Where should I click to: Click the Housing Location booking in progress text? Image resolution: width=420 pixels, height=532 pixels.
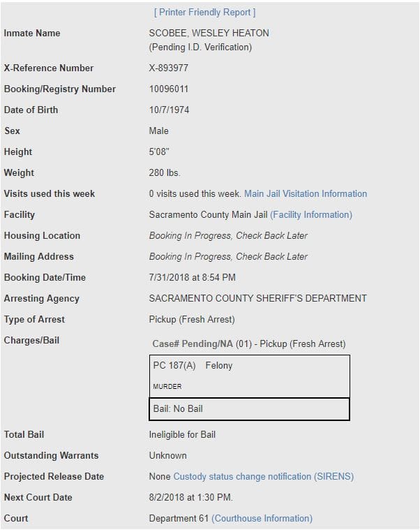[228, 236]
